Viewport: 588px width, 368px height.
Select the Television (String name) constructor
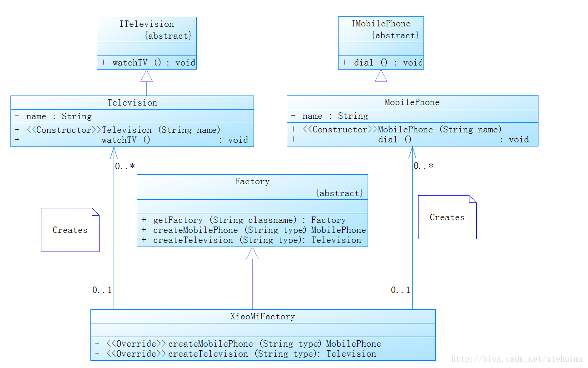(x=118, y=130)
